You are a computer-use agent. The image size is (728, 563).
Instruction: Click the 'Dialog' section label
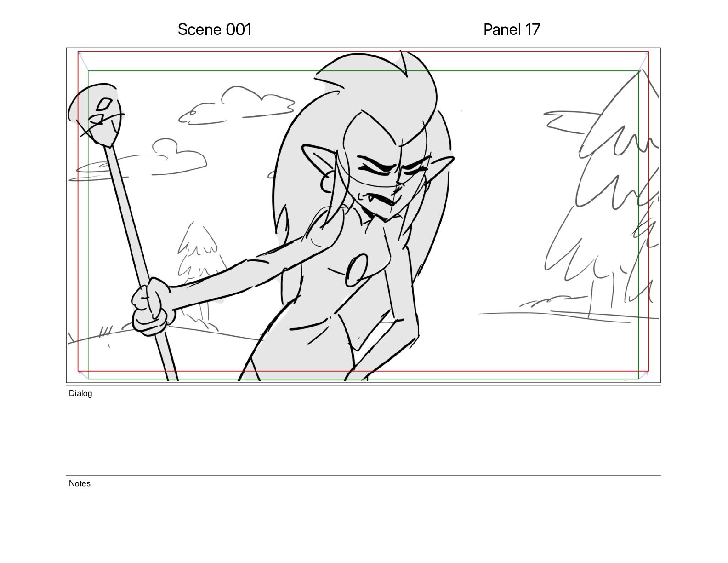pos(80,393)
